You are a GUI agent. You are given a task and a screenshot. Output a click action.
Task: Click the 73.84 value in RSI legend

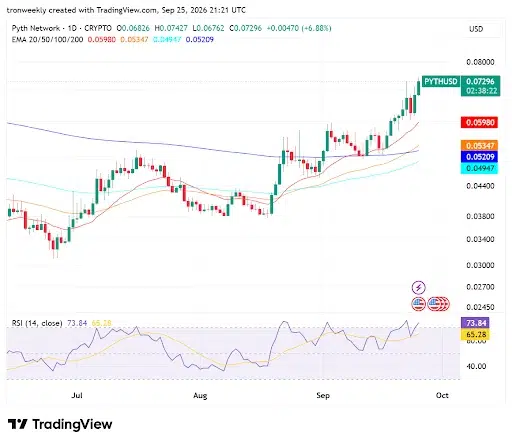[x=77, y=323]
